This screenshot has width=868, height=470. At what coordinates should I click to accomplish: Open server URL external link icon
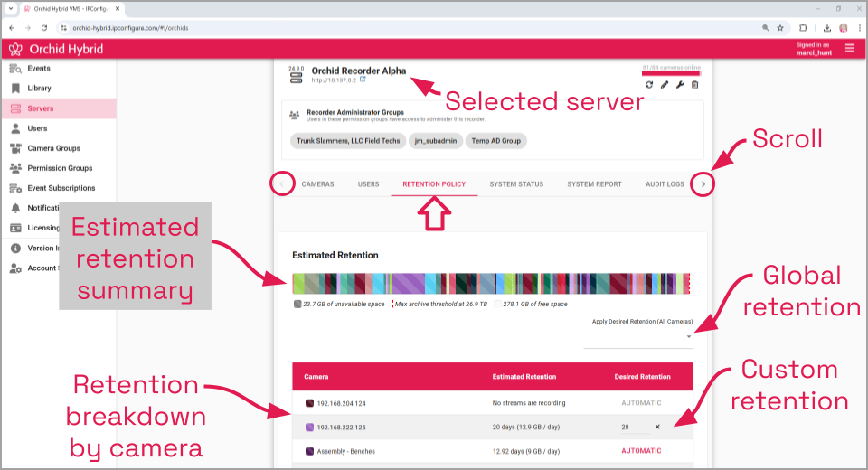363,80
